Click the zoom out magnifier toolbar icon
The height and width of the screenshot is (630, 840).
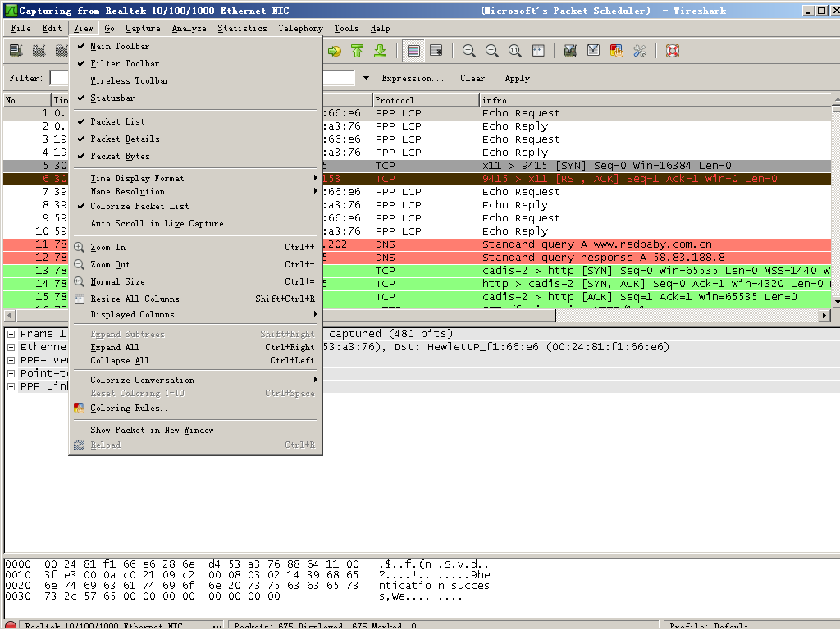click(492, 51)
